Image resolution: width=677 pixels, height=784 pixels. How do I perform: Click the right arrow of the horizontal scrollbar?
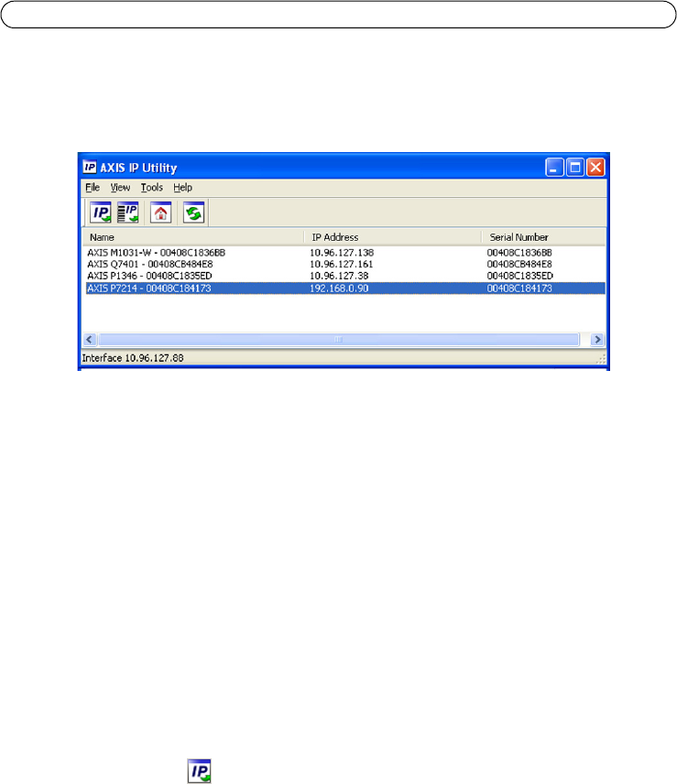click(x=597, y=340)
